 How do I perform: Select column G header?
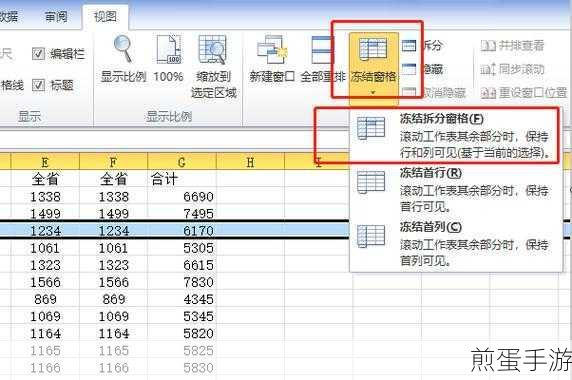[x=182, y=161]
